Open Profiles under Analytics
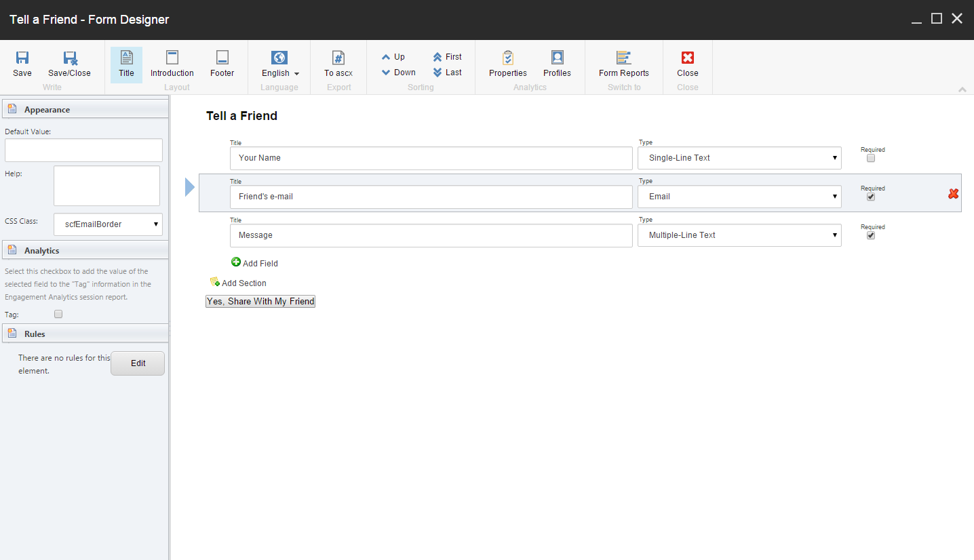Image resolution: width=974 pixels, height=560 pixels. (556, 64)
